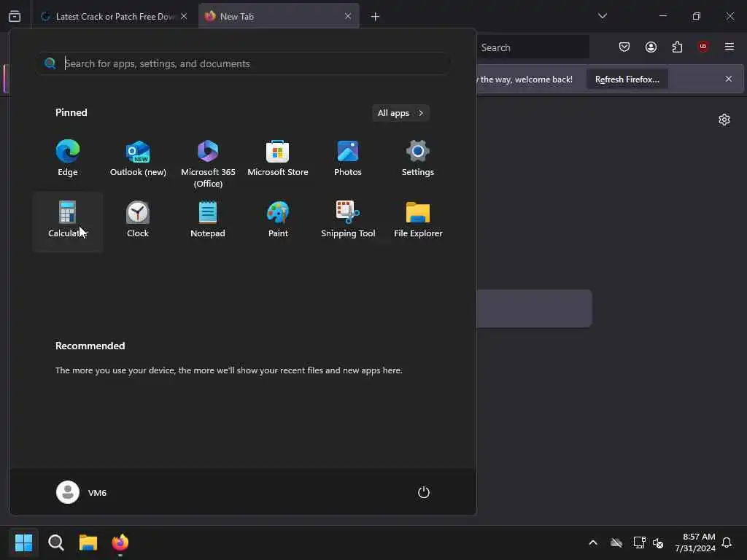Open the Edge pinned app
747x560 pixels.
[68, 159]
